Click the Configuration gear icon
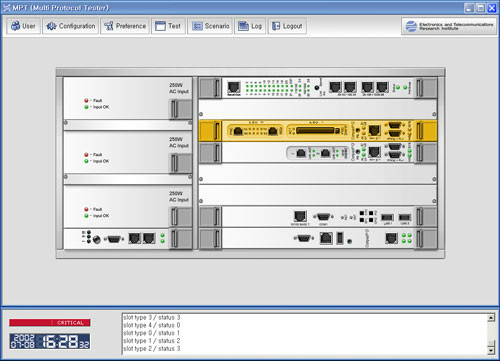The height and width of the screenshot is (361, 500). tap(51, 26)
